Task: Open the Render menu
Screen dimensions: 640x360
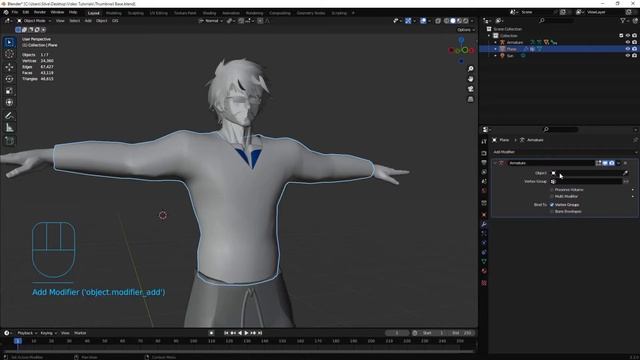Action: (x=40, y=13)
